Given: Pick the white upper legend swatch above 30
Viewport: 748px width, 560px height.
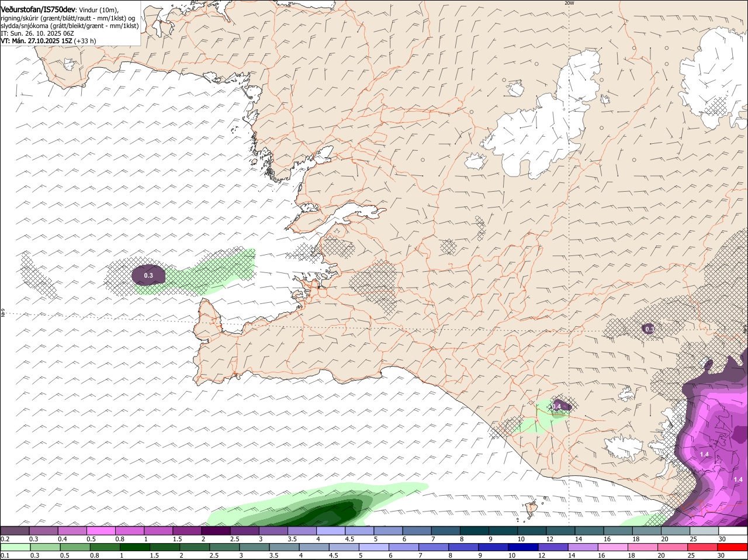Looking at the screenshot, I should tap(733, 530).
